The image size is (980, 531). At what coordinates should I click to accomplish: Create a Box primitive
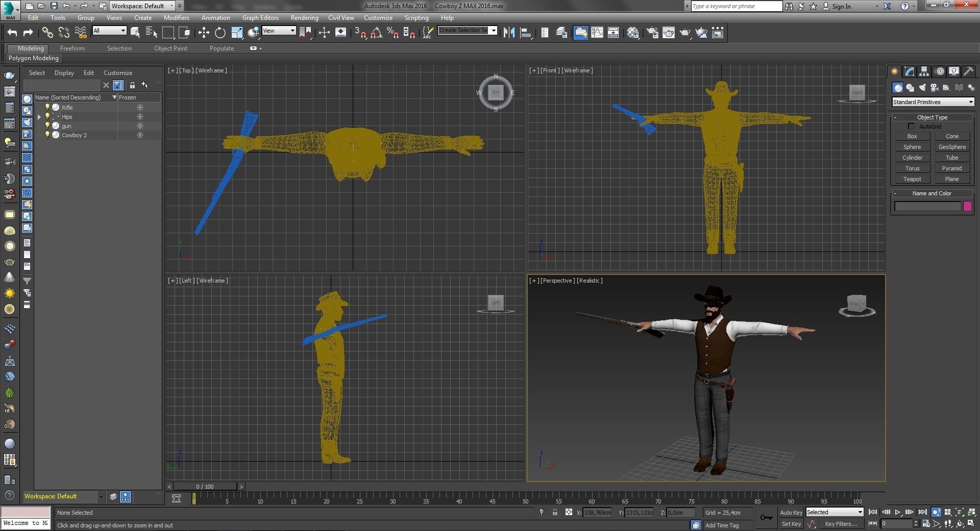click(912, 136)
